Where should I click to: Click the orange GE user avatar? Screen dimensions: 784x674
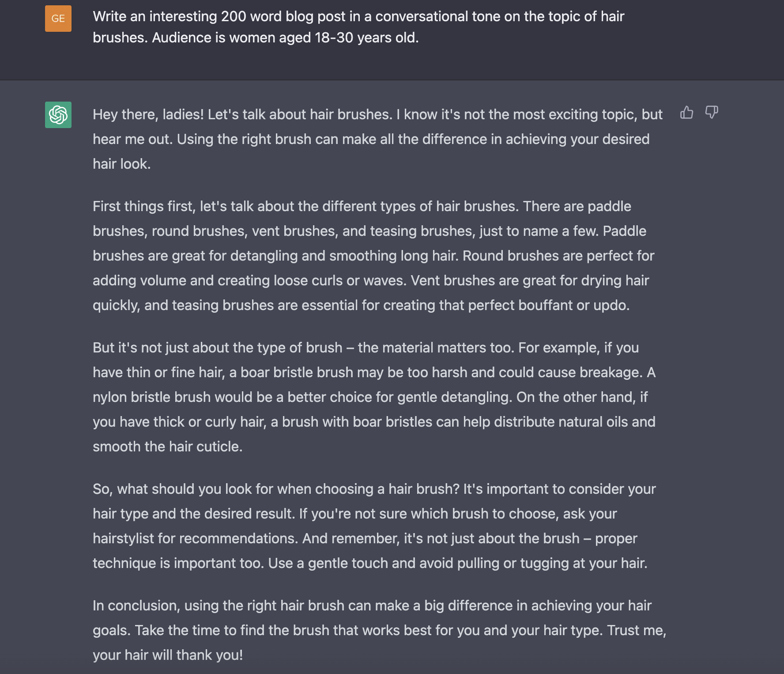[58, 19]
